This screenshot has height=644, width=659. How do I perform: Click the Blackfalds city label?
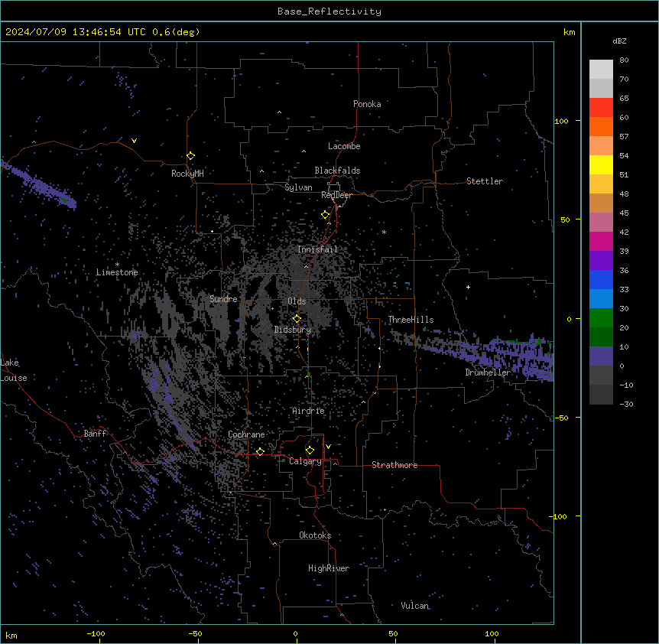337,171
